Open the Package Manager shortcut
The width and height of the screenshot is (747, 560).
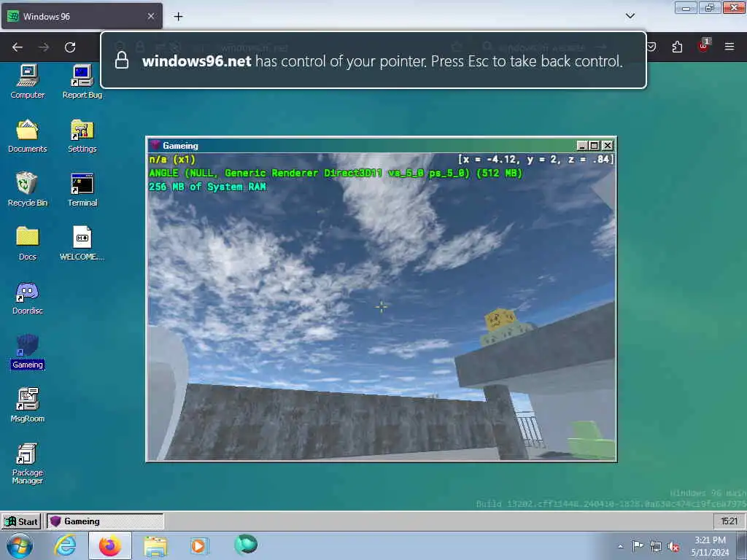[28, 463]
